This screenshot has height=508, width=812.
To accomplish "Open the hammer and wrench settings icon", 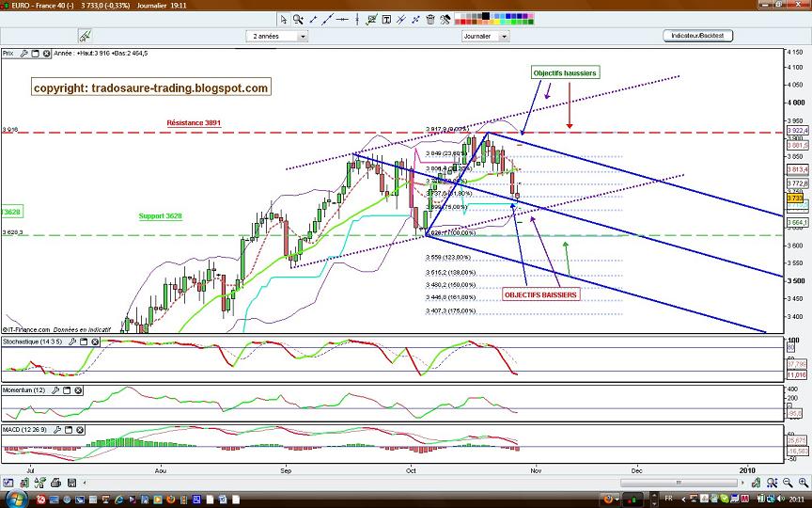I will (445, 20).
